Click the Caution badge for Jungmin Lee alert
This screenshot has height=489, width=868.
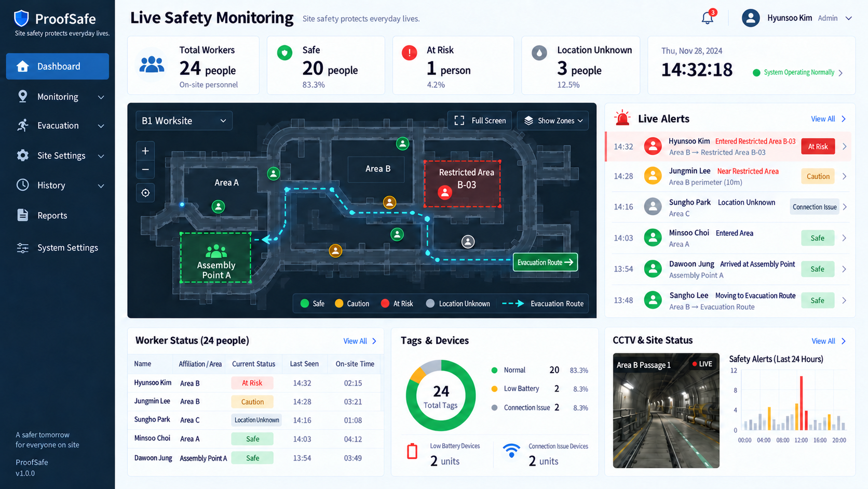[x=818, y=176]
